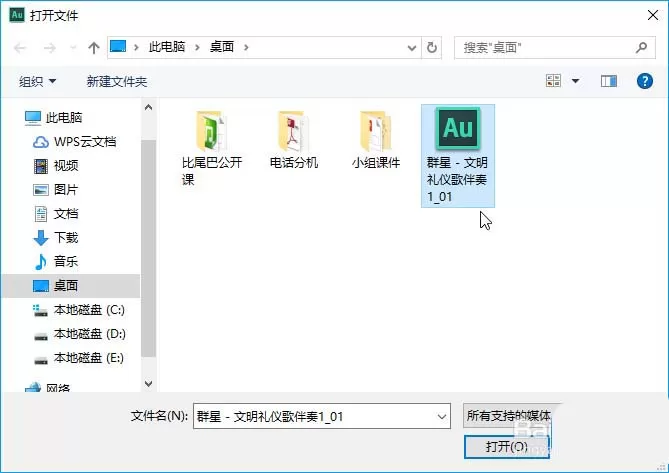
Task: Select 桌面 in the navigation pane
Action: point(70,285)
